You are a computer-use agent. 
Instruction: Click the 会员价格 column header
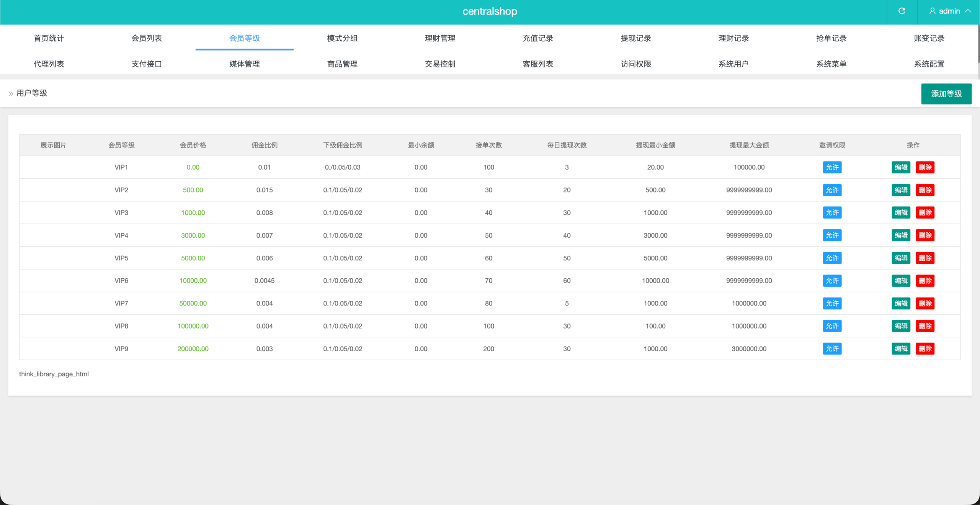193,145
